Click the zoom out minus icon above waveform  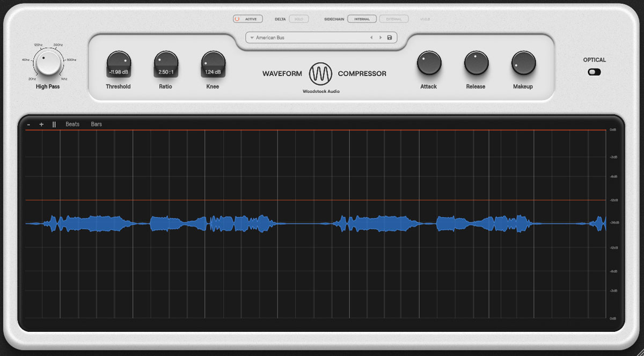[28, 124]
